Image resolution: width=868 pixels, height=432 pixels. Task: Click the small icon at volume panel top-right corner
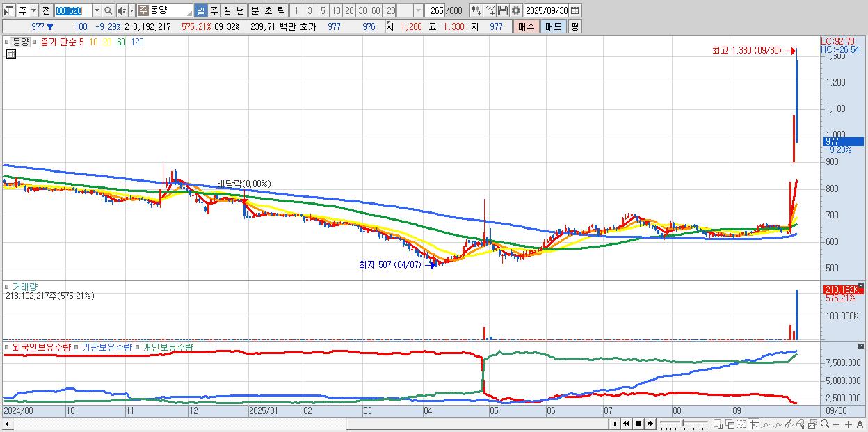[860, 286]
